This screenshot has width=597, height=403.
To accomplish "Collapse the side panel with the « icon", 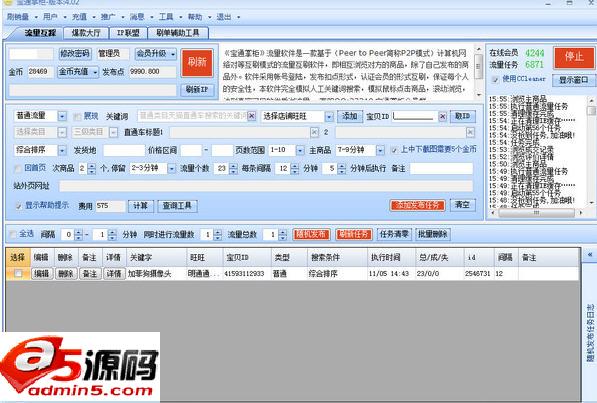I will 590,254.
